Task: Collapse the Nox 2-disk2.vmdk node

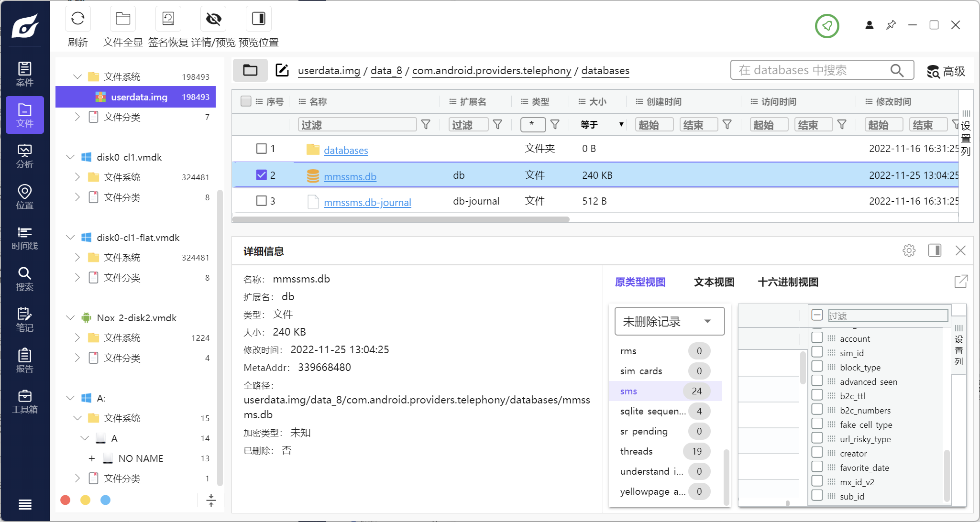Action: coord(70,318)
